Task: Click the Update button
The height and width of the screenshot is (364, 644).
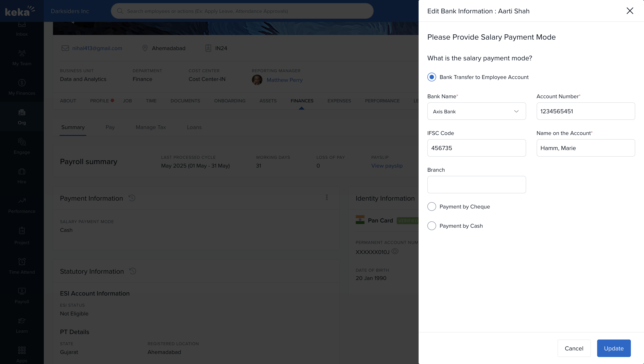Action: (614, 348)
